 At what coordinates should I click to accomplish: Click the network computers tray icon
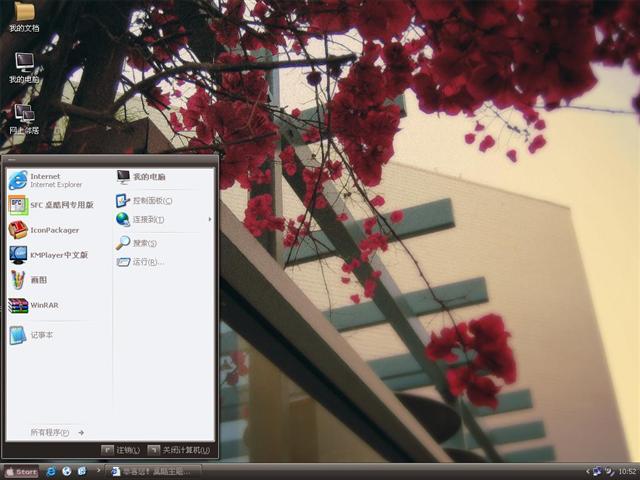pyautogui.click(x=597, y=471)
